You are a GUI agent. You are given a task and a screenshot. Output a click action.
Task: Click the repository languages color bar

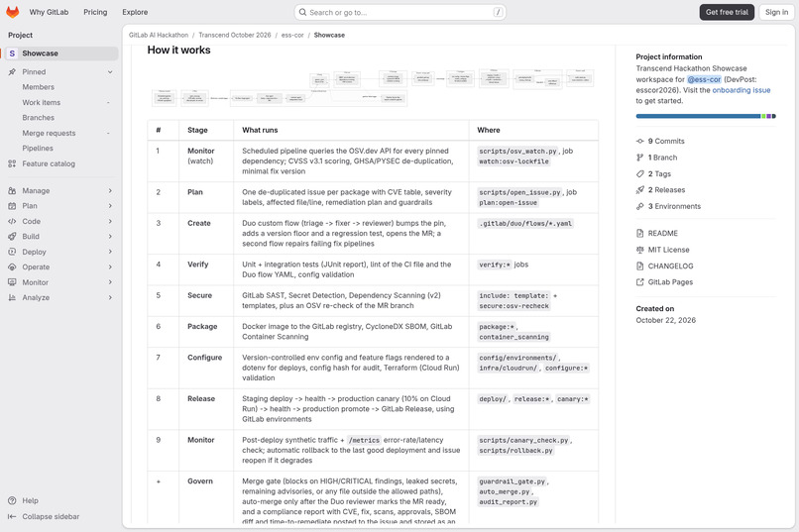706,116
